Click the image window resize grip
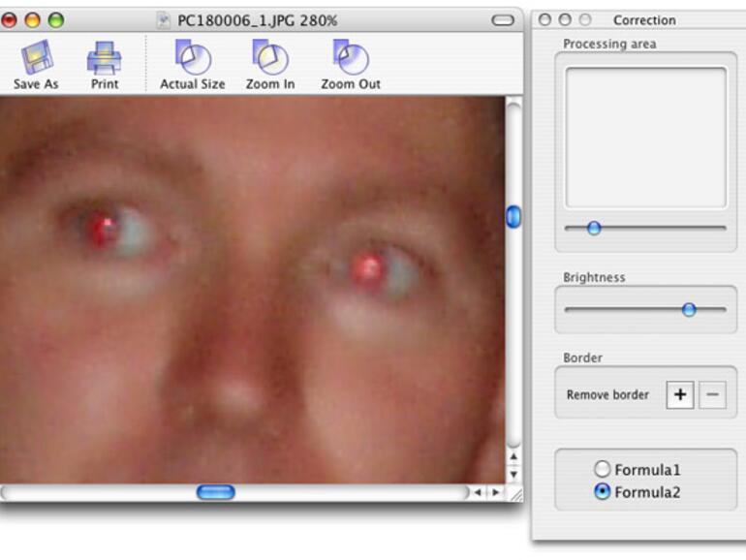746x560 pixels. 515,494
